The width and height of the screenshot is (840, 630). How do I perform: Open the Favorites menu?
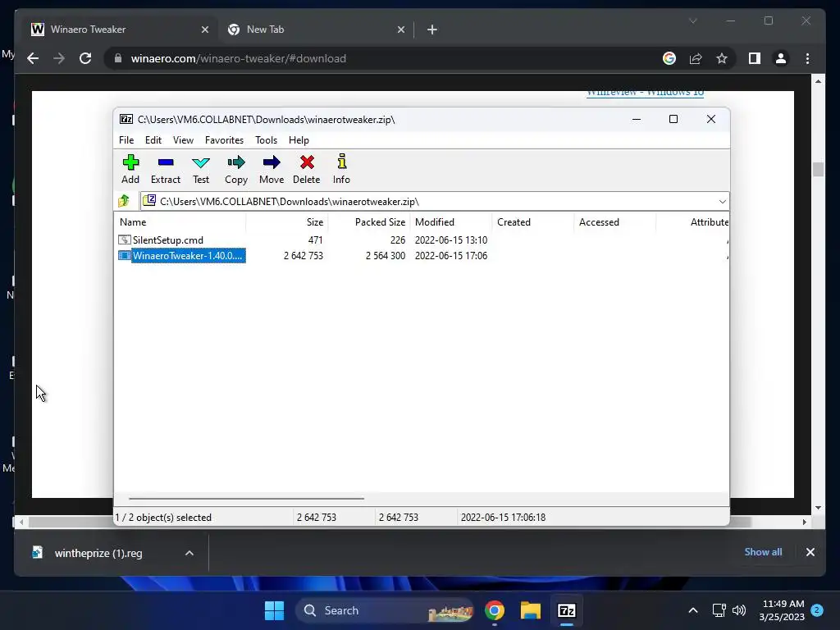pyautogui.click(x=224, y=139)
